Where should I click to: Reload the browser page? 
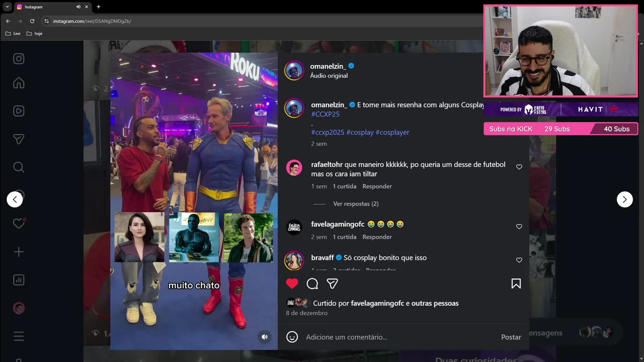[x=32, y=21]
